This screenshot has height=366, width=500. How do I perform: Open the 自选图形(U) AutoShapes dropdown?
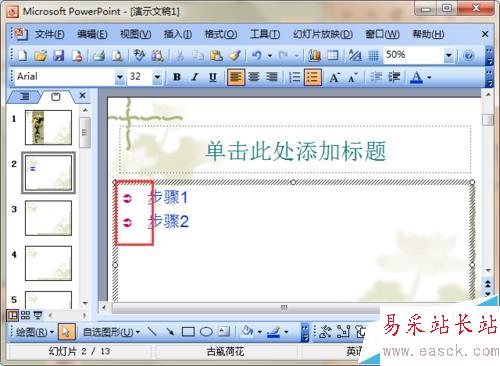111,332
